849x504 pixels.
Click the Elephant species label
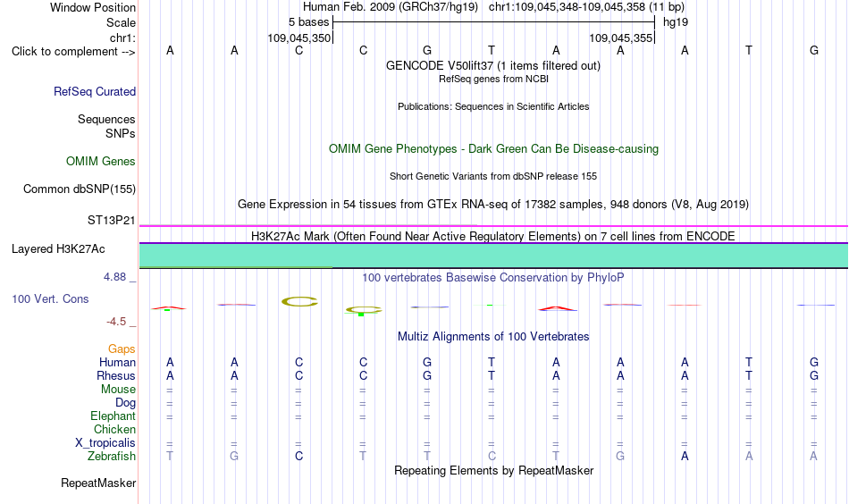tap(113, 416)
